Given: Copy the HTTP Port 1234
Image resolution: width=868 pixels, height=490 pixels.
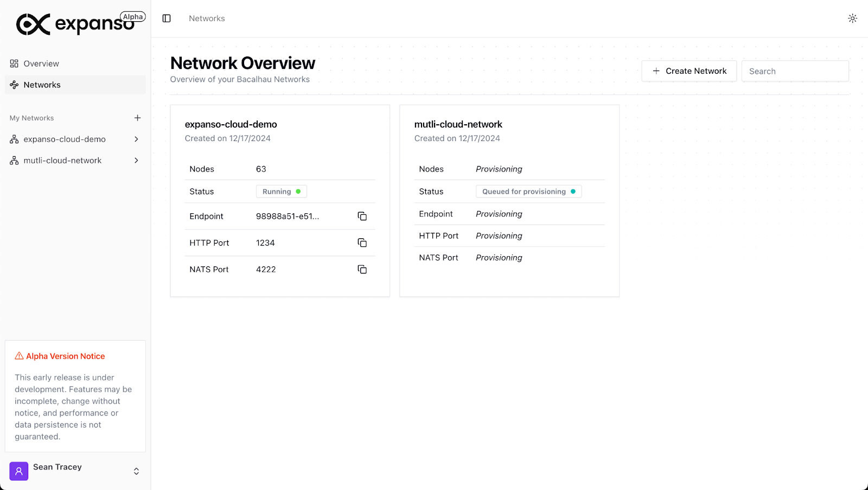Looking at the screenshot, I should (x=362, y=243).
